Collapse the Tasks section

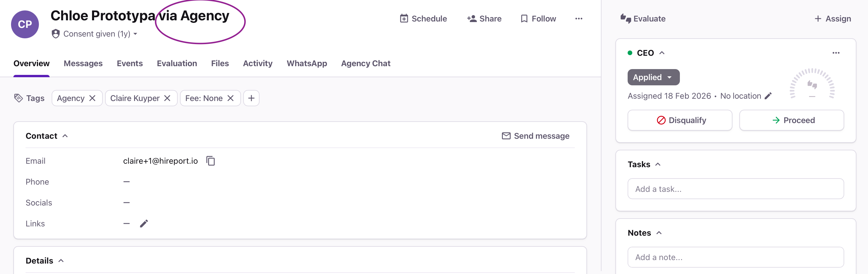coord(658,164)
